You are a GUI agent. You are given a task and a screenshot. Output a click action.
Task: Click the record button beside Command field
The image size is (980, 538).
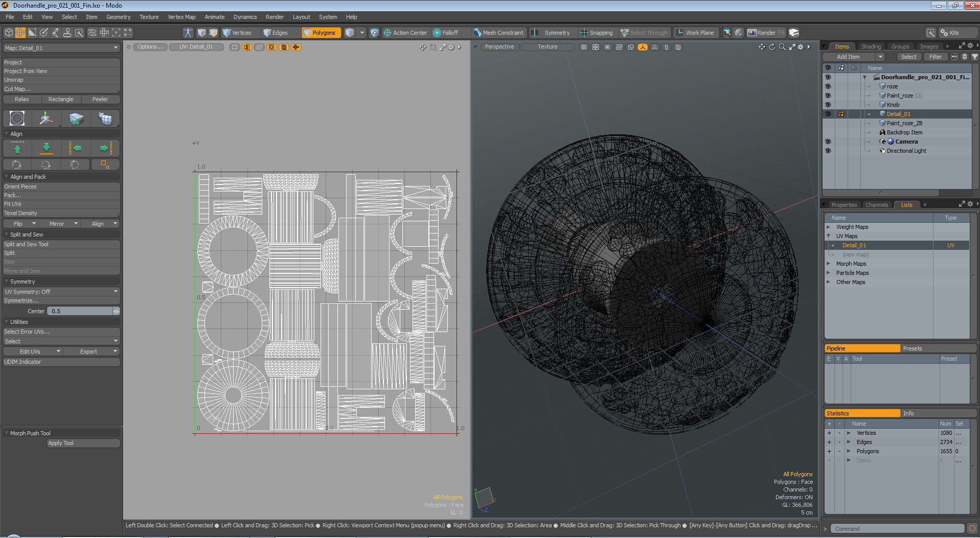point(972,529)
